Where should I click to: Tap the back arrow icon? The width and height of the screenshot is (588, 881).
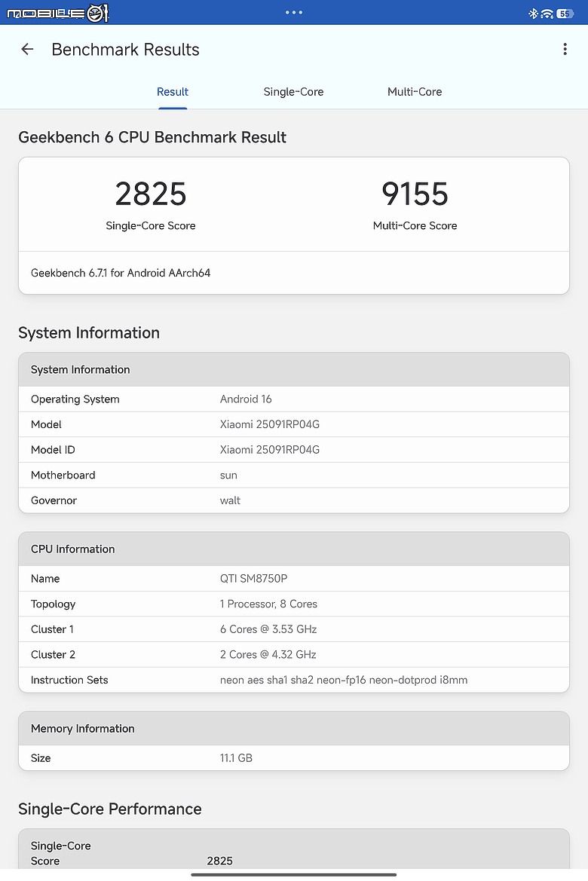[x=27, y=50]
